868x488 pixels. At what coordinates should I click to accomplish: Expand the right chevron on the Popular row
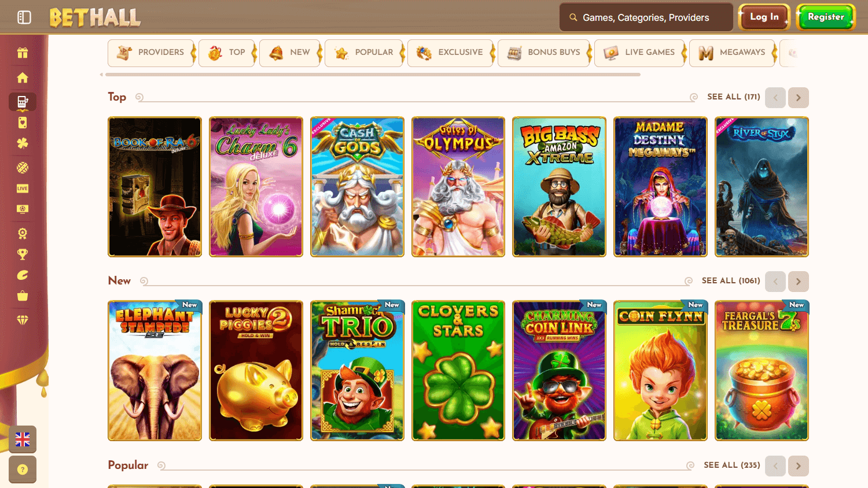798,465
